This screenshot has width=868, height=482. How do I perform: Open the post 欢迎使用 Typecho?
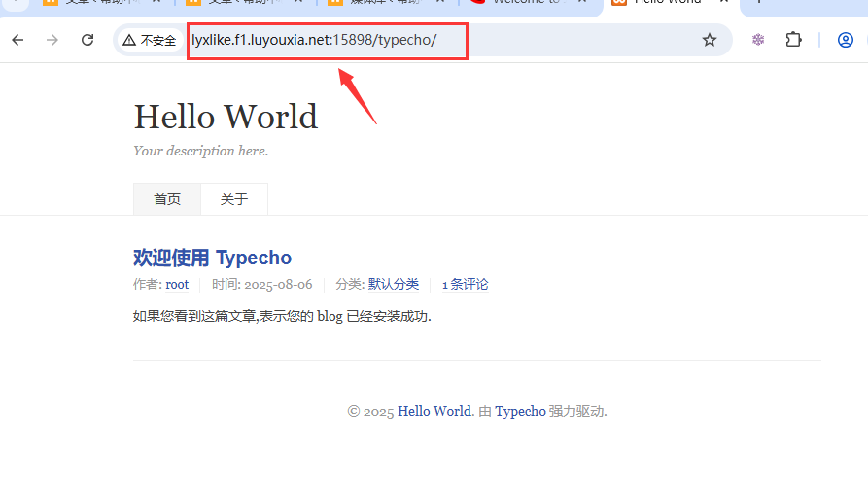tap(212, 258)
